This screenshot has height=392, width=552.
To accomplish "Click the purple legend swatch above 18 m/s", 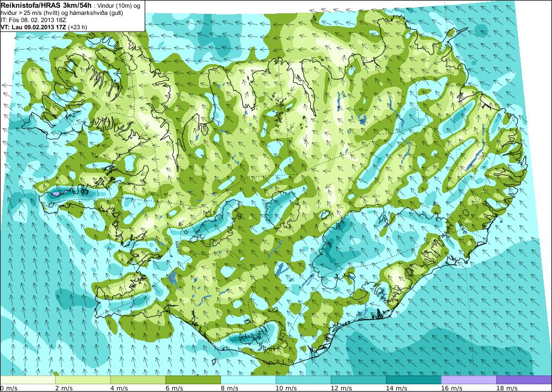I will [524, 380].
